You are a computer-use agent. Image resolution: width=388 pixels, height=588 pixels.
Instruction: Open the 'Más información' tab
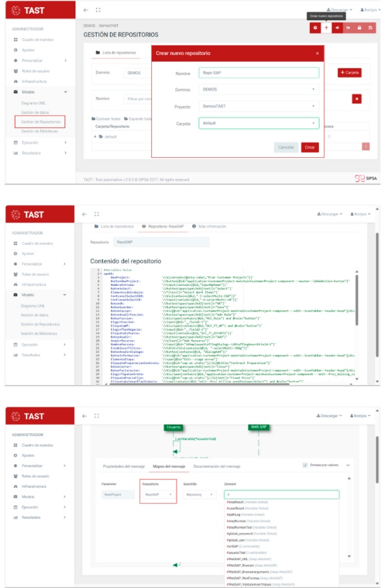(x=209, y=226)
